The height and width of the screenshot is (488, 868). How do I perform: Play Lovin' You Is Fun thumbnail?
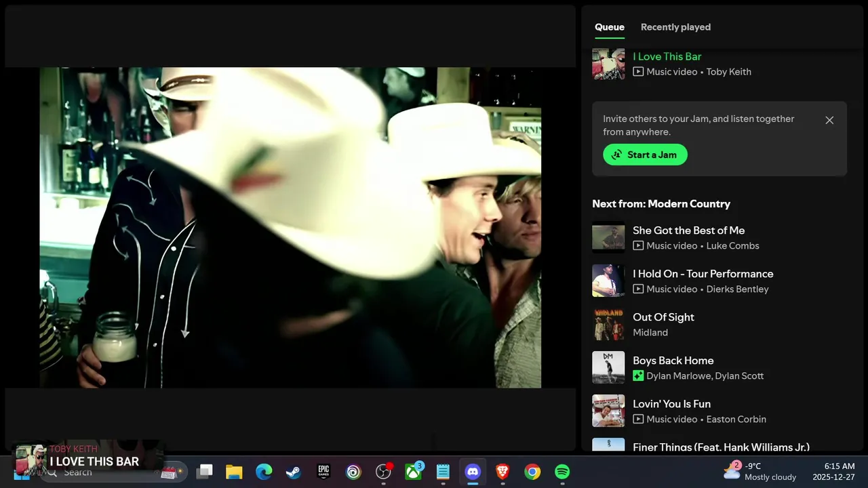pyautogui.click(x=608, y=411)
